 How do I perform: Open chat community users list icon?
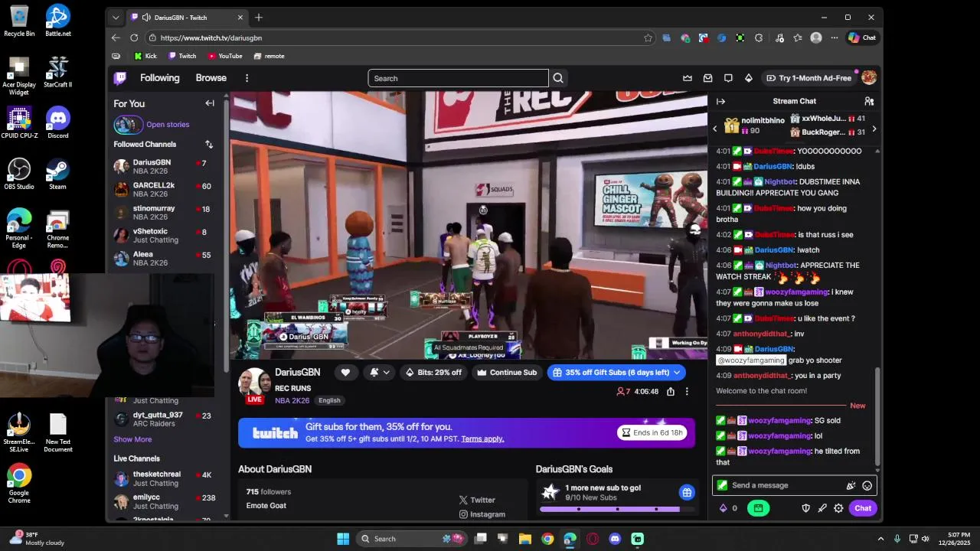click(x=869, y=101)
